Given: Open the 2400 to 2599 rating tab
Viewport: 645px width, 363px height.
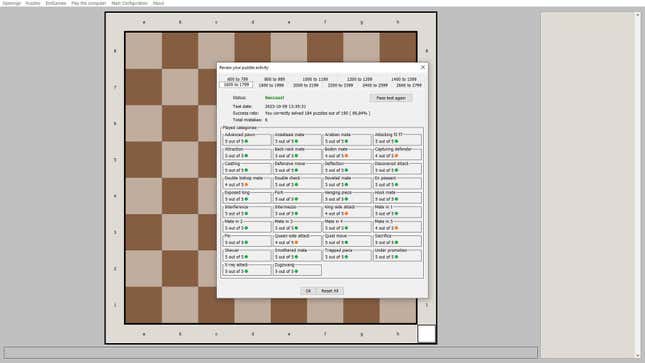Looking at the screenshot, I should pos(375,85).
